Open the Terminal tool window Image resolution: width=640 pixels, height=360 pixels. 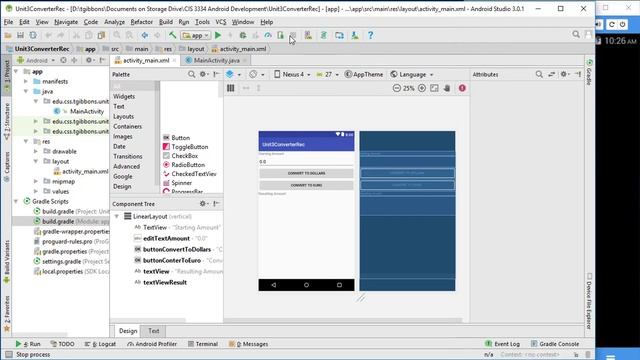[x=203, y=344]
